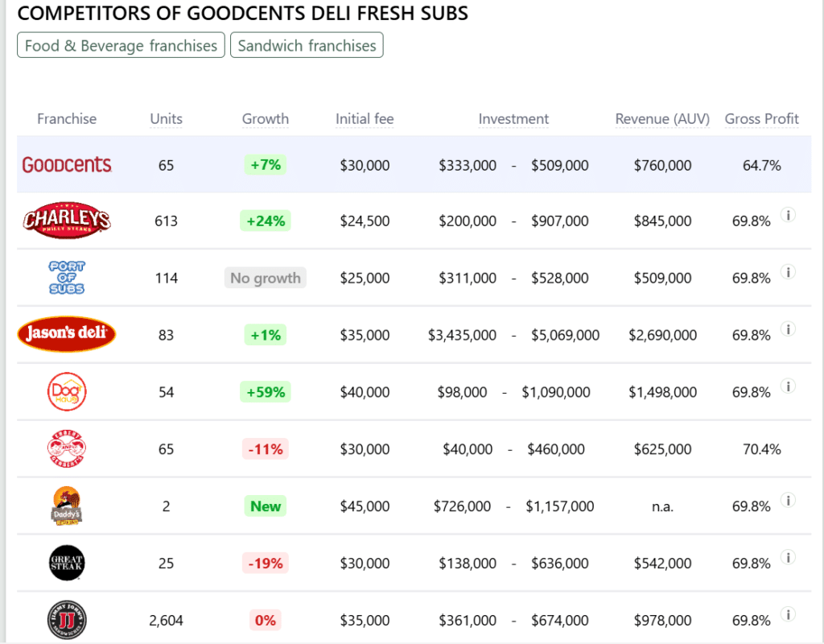Open the Jimmy John's logo

tap(67, 620)
